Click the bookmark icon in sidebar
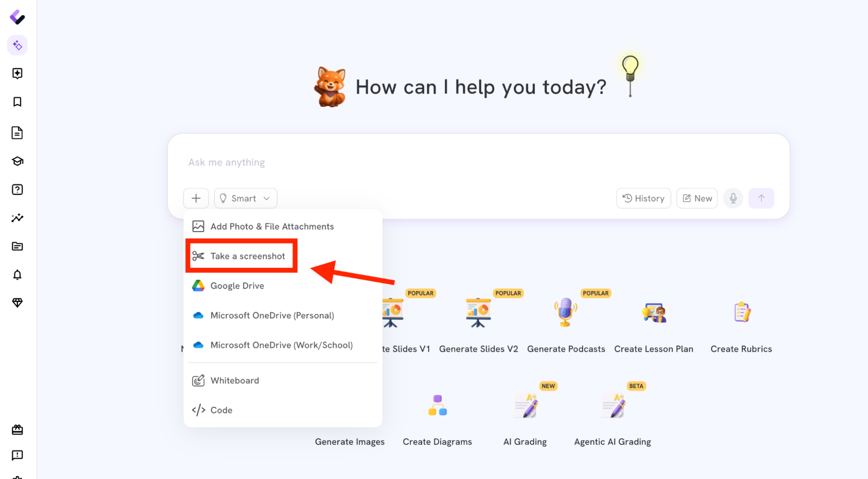868x479 pixels. (17, 102)
